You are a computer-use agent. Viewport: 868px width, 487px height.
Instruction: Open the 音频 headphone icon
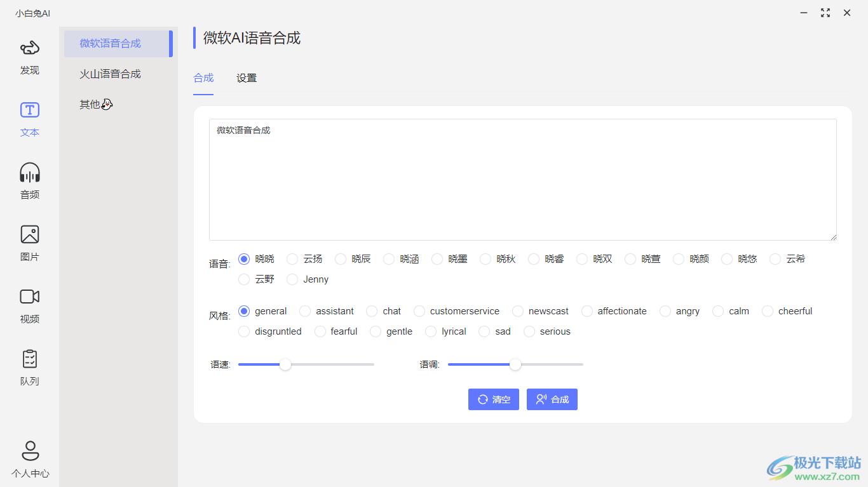point(30,173)
